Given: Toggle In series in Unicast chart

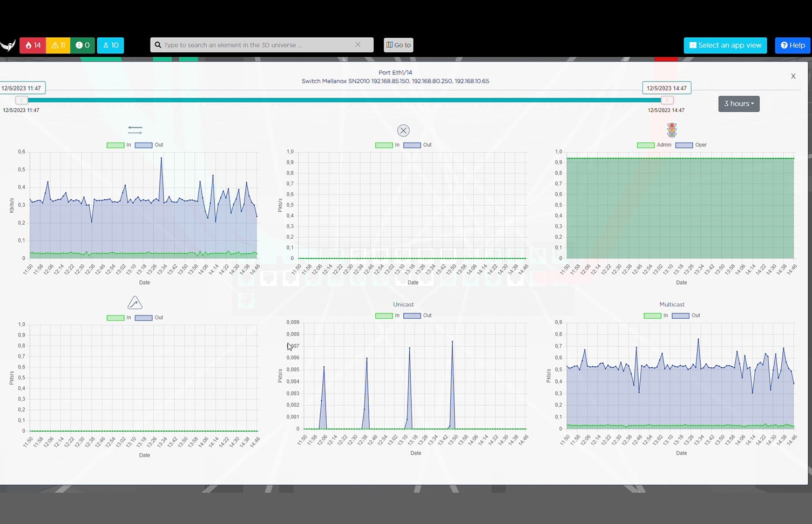Looking at the screenshot, I should (x=388, y=315).
